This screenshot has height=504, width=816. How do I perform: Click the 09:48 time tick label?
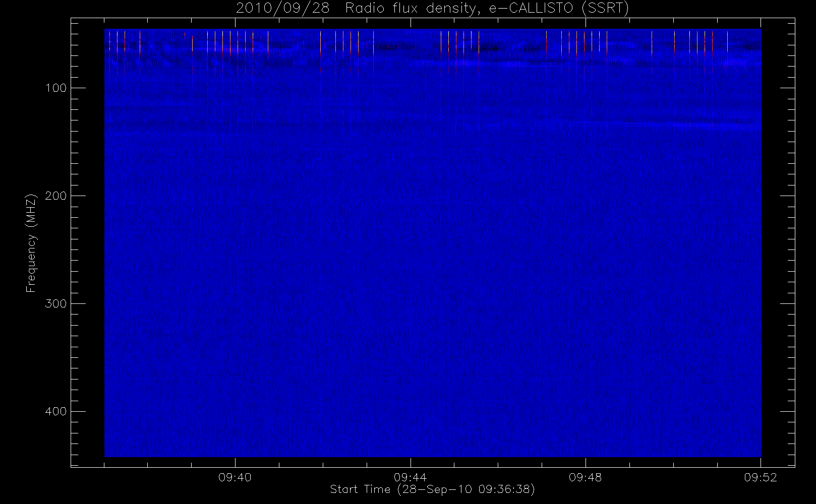[x=585, y=477]
